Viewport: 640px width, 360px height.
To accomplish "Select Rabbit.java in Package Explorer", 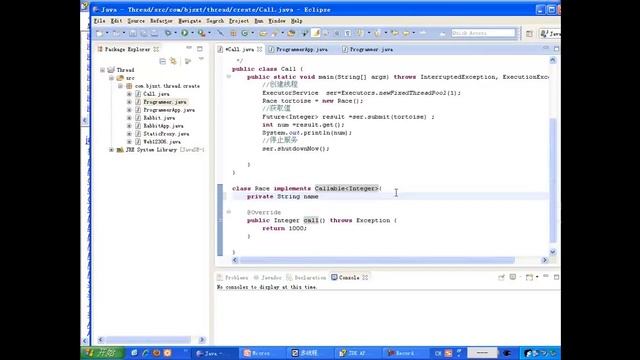I will (159, 118).
